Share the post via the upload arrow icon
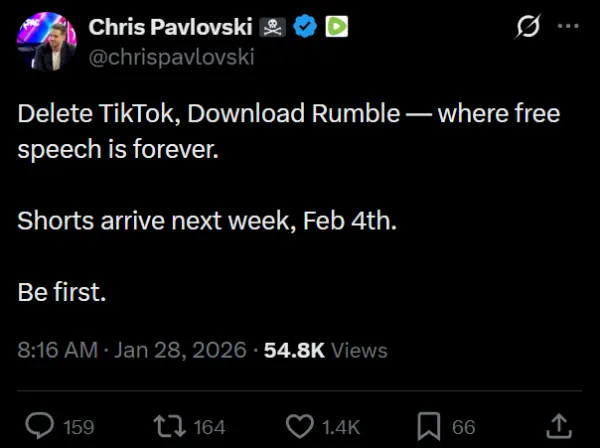This screenshot has width=600, height=448. (x=561, y=425)
